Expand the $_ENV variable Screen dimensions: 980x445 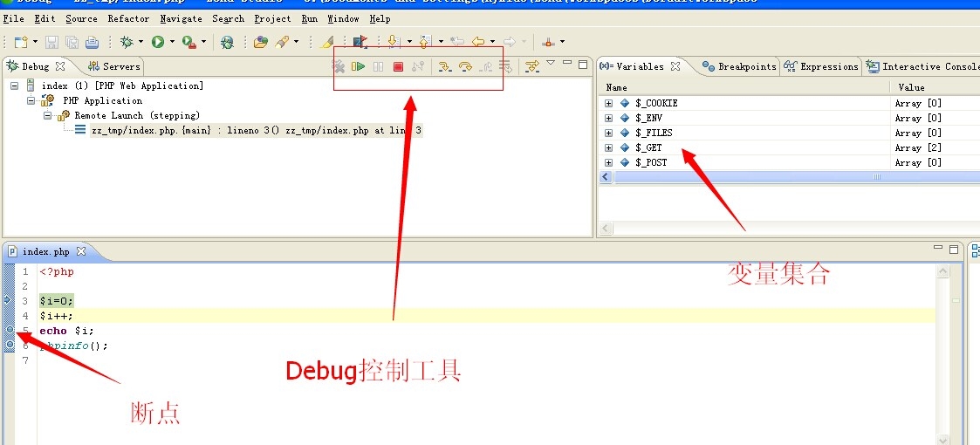pos(609,118)
